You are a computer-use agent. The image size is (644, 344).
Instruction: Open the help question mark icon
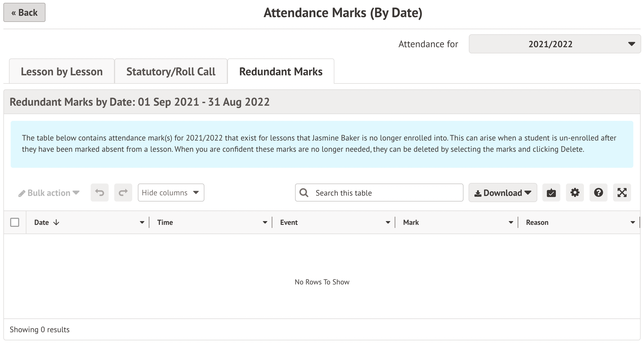coord(598,193)
